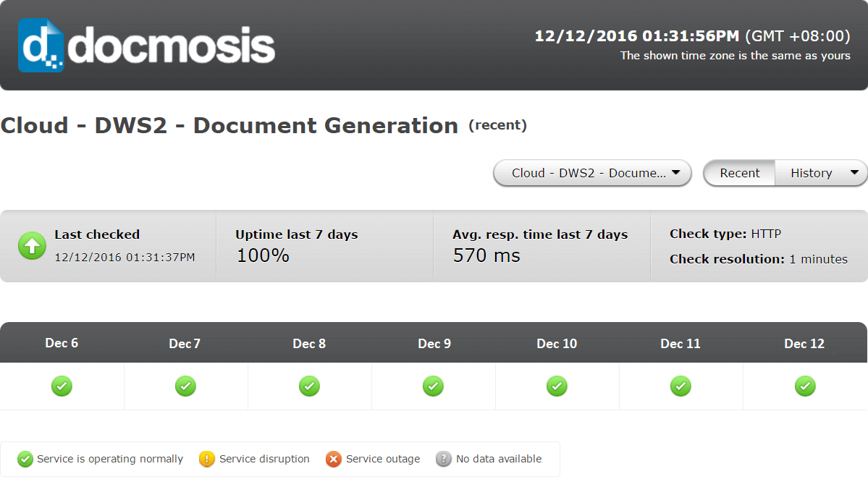This screenshot has width=868, height=482.
Task: Click the red service outage legend icon
Action: 333,459
